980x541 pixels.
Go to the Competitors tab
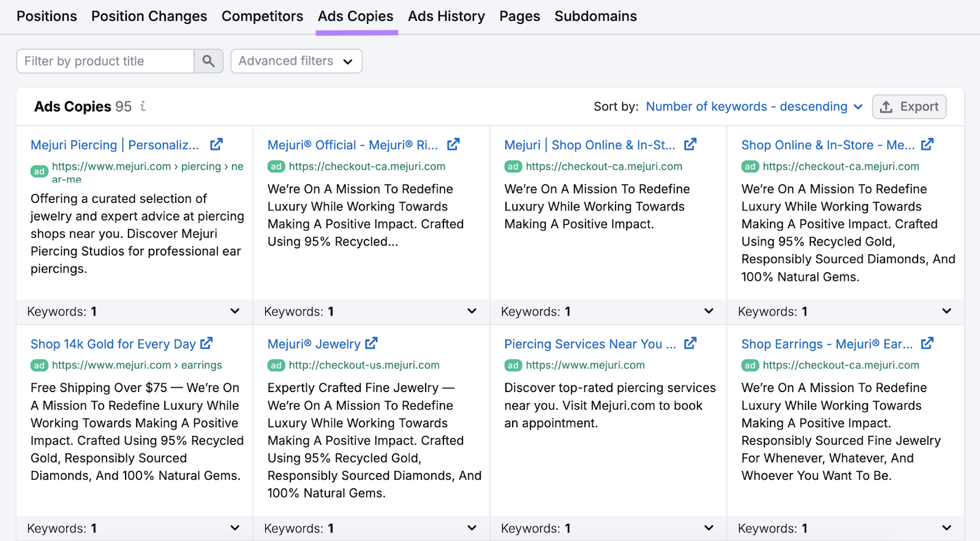(262, 17)
